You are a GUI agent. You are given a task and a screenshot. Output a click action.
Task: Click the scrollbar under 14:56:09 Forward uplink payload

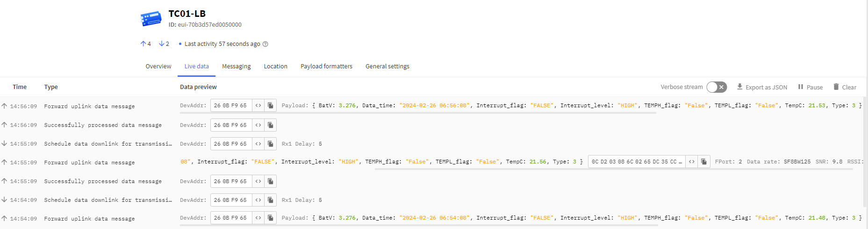click(x=418, y=113)
